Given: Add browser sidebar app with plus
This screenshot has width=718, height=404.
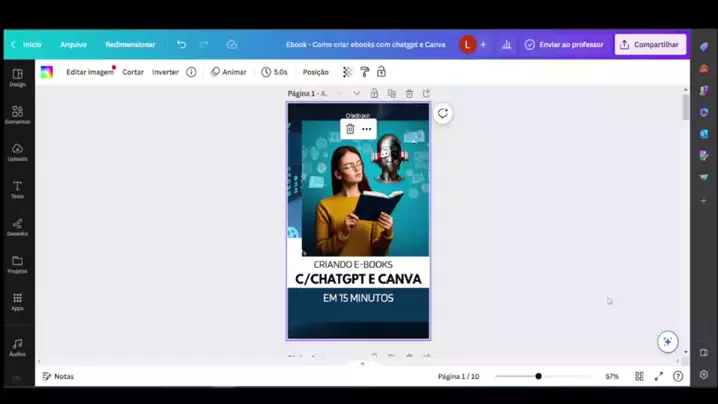Looking at the screenshot, I should pyautogui.click(x=704, y=201).
